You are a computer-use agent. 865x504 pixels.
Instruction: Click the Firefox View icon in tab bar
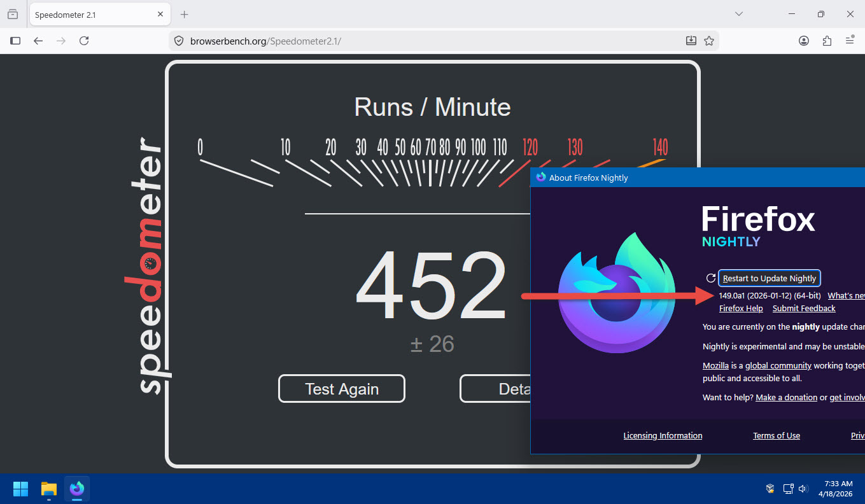click(13, 14)
